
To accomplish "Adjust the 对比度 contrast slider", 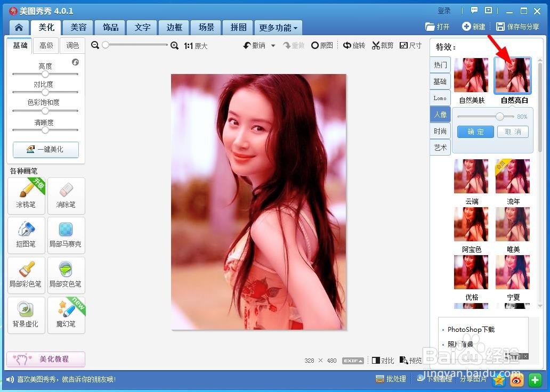I will (x=45, y=92).
